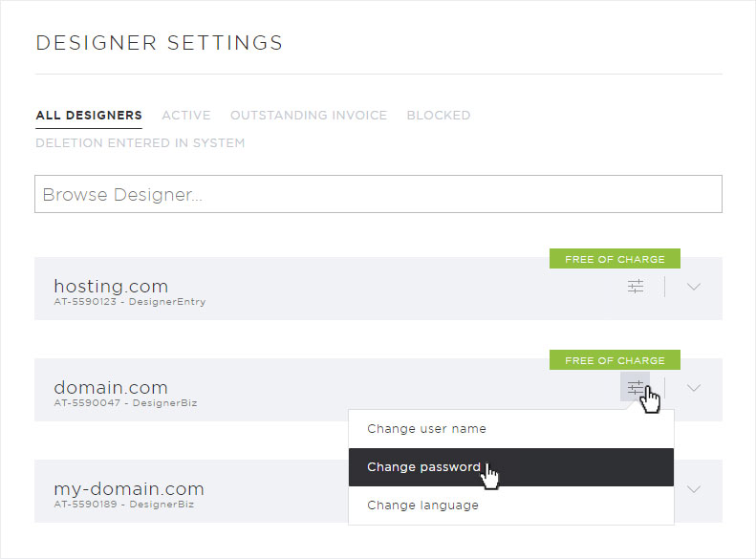
Task: Click the Designer Settings heading
Action: tap(159, 42)
